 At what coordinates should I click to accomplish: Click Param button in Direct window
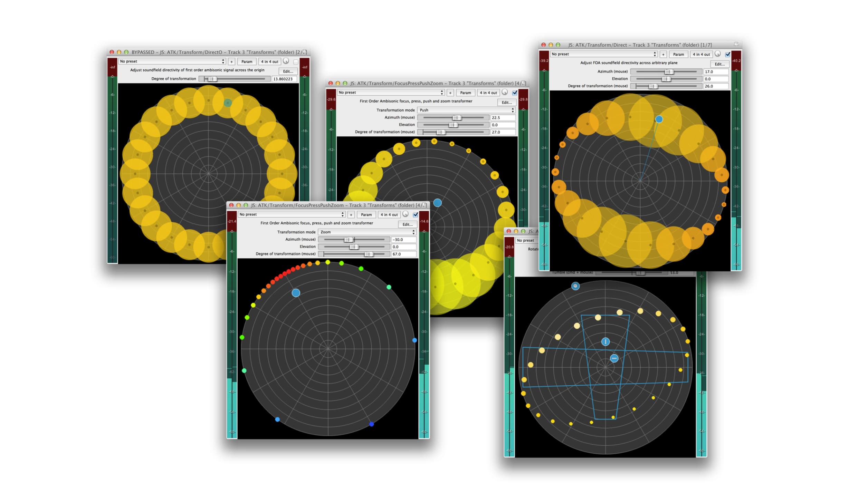(678, 55)
